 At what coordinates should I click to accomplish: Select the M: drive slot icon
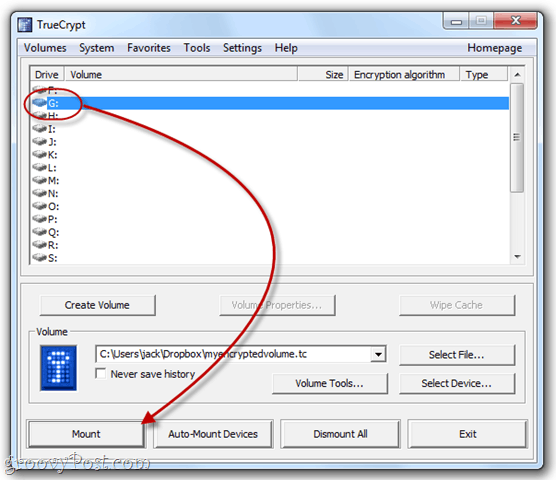tap(39, 180)
